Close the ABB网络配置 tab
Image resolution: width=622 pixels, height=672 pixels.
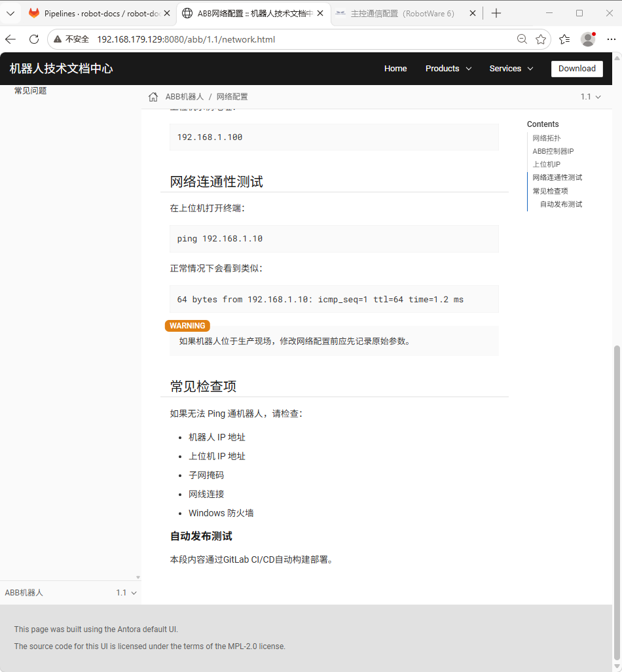pos(320,13)
